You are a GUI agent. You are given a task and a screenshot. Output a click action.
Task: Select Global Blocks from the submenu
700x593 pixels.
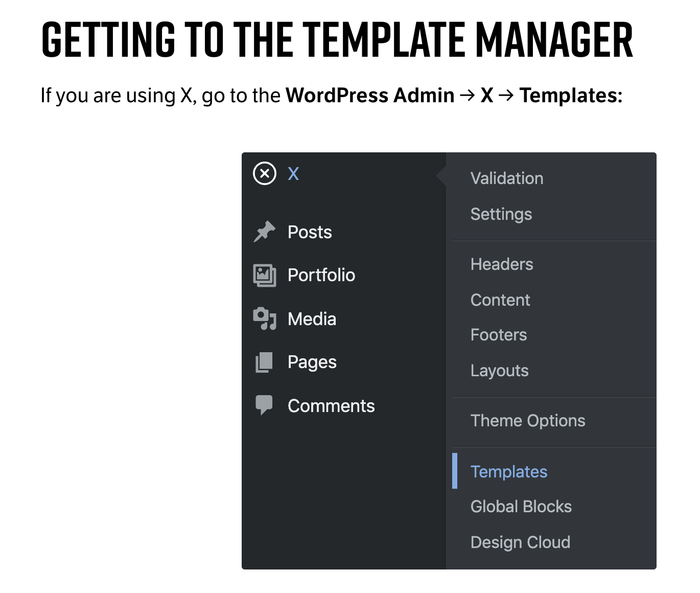tap(521, 507)
